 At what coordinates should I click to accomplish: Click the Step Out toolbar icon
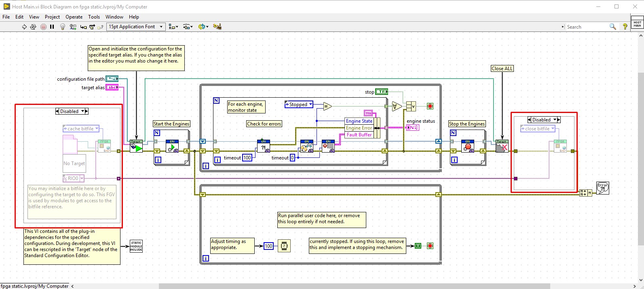pos(100,27)
